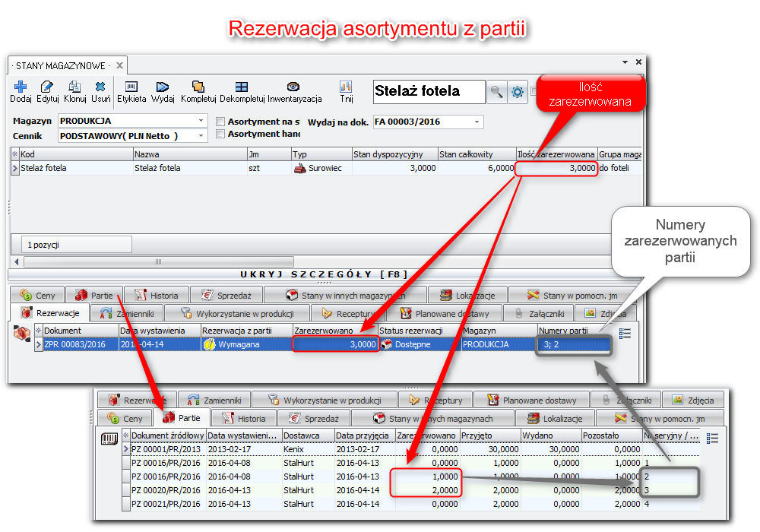Click the Edytuj pencil icon
This screenshot has height=532, width=760.
tap(47, 87)
